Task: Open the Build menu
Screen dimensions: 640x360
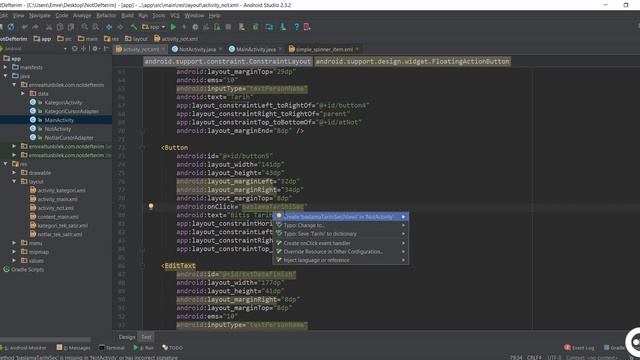Action: coord(127,16)
